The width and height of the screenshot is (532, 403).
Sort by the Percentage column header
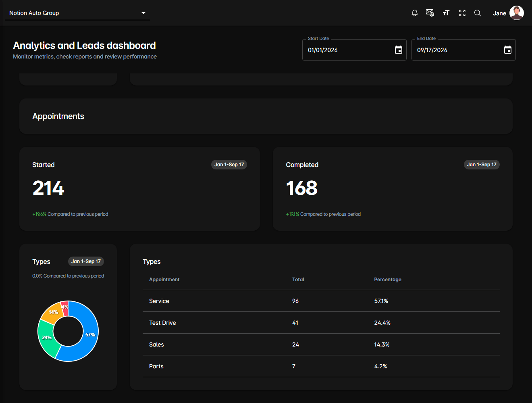(x=388, y=280)
